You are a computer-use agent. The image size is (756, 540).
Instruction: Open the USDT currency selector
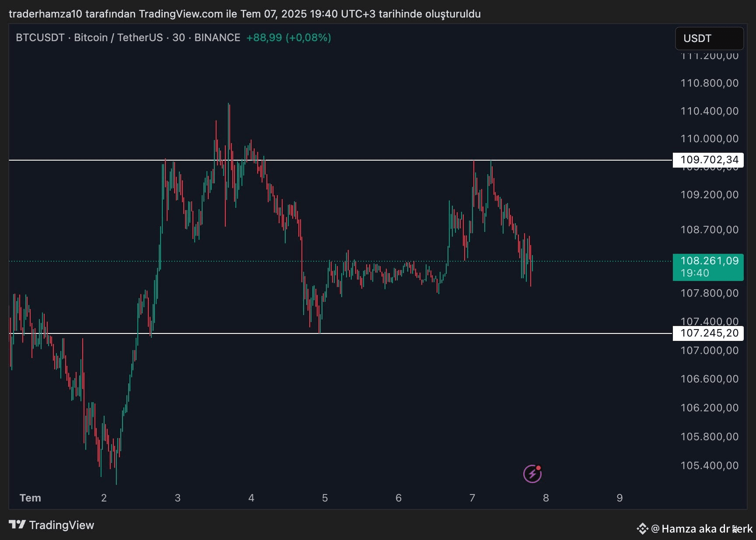point(709,39)
